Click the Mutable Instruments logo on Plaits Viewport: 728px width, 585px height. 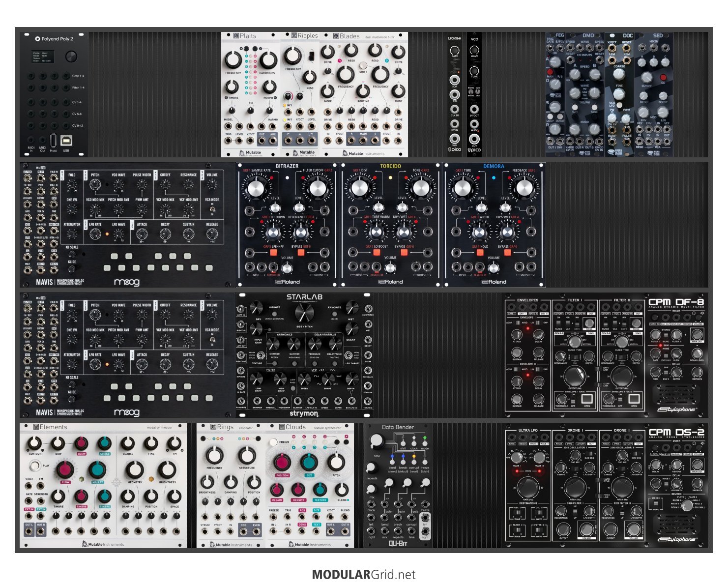point(250,153)
